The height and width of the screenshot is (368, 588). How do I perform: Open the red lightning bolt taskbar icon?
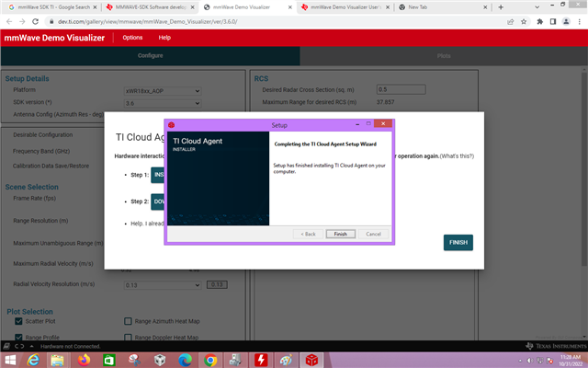[261, 360]
